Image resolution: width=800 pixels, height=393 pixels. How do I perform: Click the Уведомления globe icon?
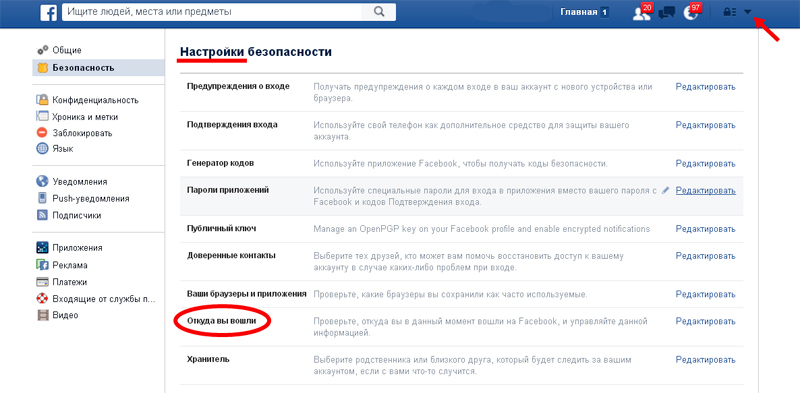[42, 181]
